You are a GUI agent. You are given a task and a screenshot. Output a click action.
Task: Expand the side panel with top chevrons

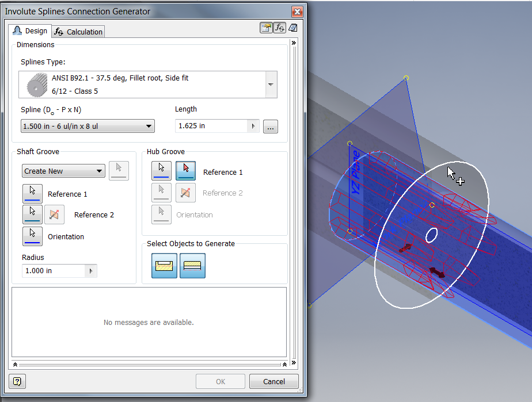coord(294,43)
